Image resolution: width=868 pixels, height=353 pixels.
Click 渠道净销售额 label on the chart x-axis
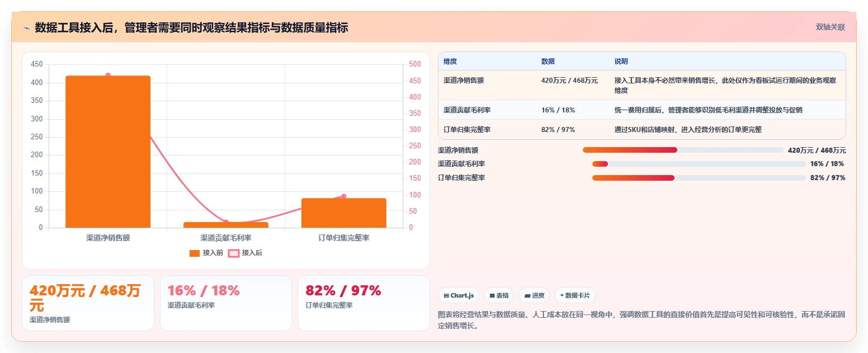click(108, 238)
